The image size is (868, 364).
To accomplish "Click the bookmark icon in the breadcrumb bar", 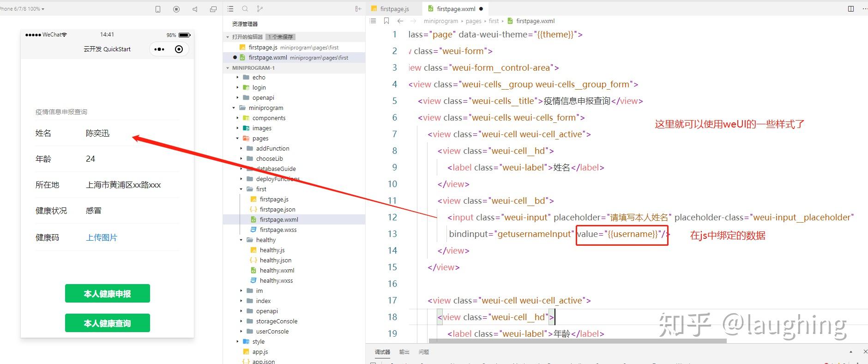I will click(x=386, y=21).
